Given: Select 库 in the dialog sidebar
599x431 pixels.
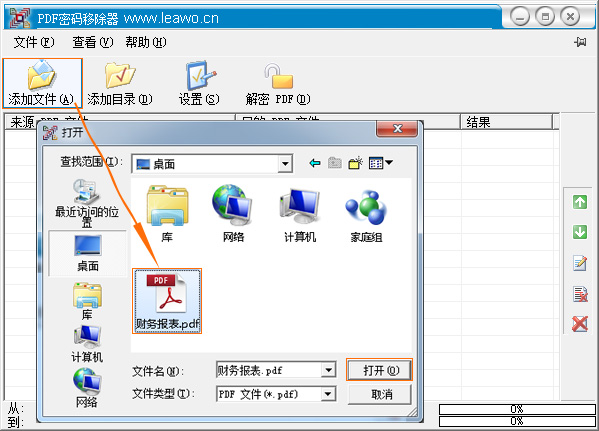Looking at the screenshot, I should (87, 301).
